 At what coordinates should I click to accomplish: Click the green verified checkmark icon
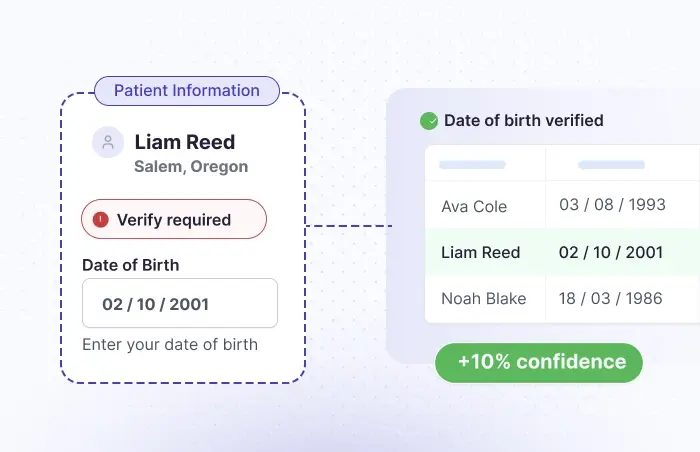(x=429, y=121)
